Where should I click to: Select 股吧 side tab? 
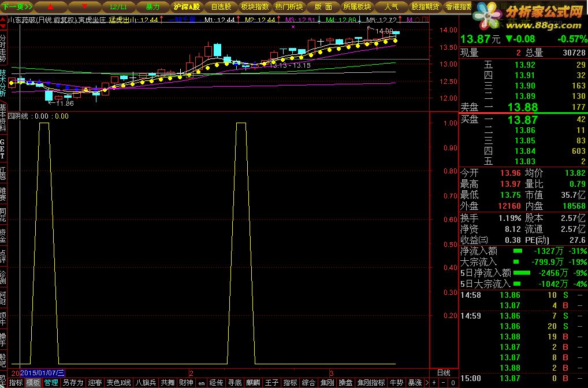[3, 360]
